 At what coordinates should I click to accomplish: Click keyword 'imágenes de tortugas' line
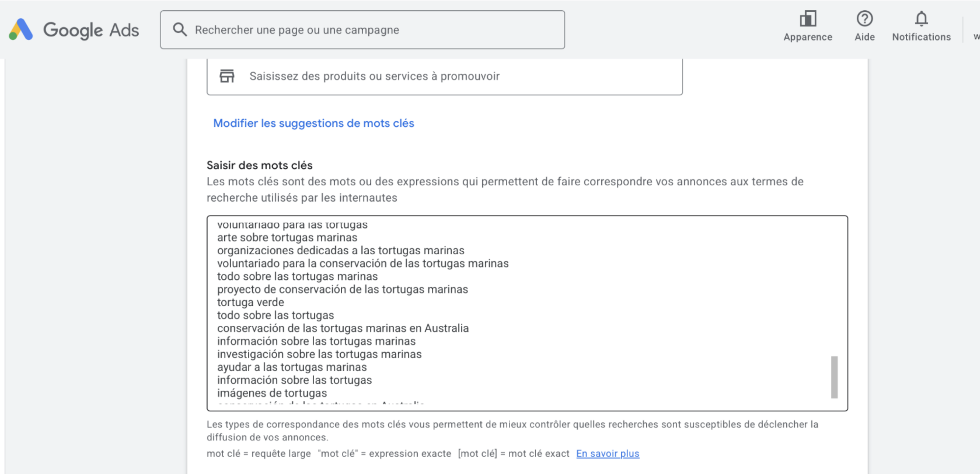[x=272, y=393]
